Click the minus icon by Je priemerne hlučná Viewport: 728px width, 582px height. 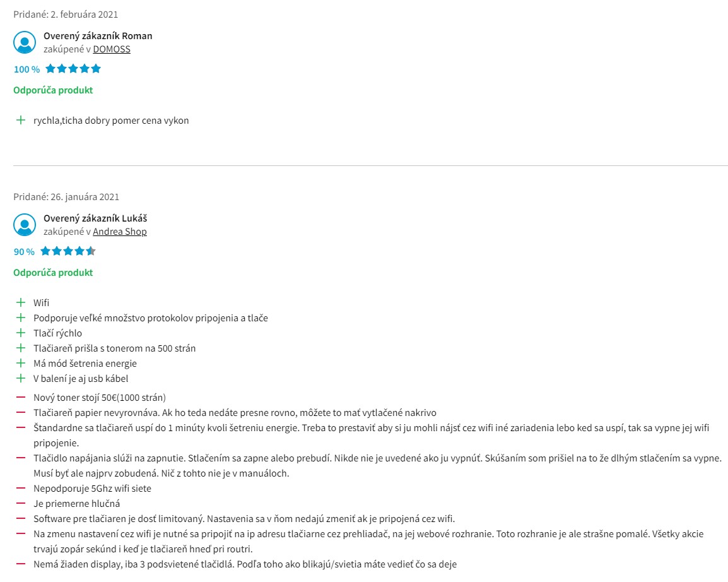click(x=21, y=504)
